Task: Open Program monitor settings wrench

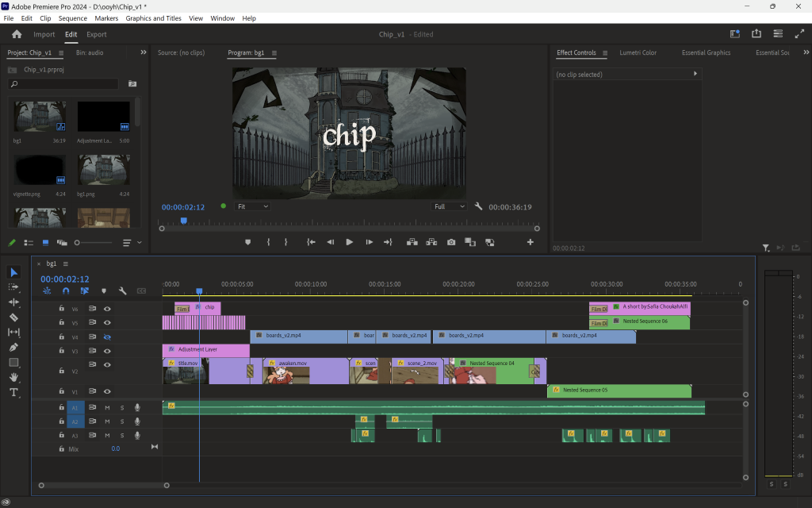Action: [x=478, y=206]
